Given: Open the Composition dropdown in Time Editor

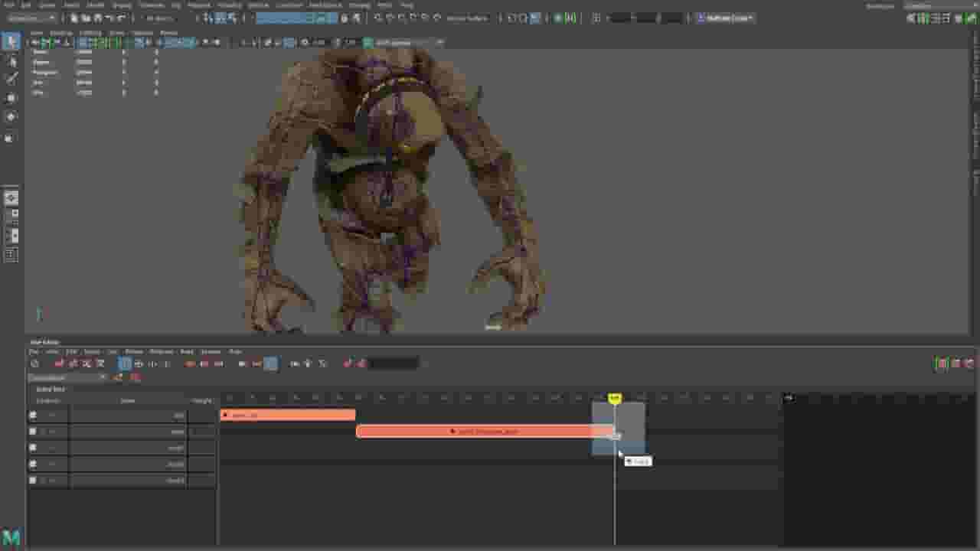Looking at the screenshot, I should coord(67,377).
